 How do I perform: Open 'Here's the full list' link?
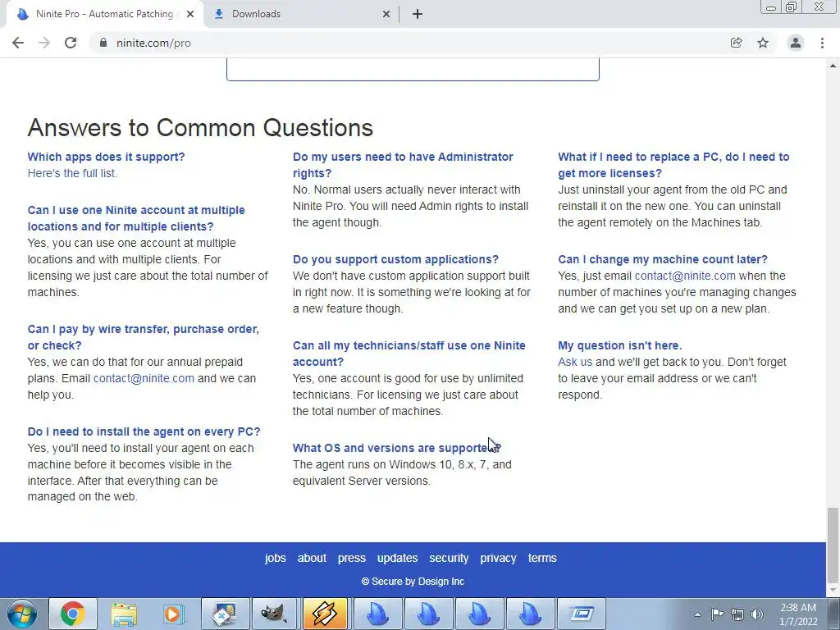[72, 173]
